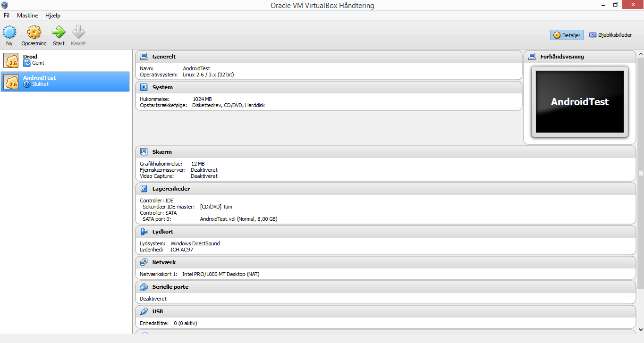This screenshot has height=343, width=644.
Task: Click the Navn 'AndroidTest' value
Action: (196, 68)
